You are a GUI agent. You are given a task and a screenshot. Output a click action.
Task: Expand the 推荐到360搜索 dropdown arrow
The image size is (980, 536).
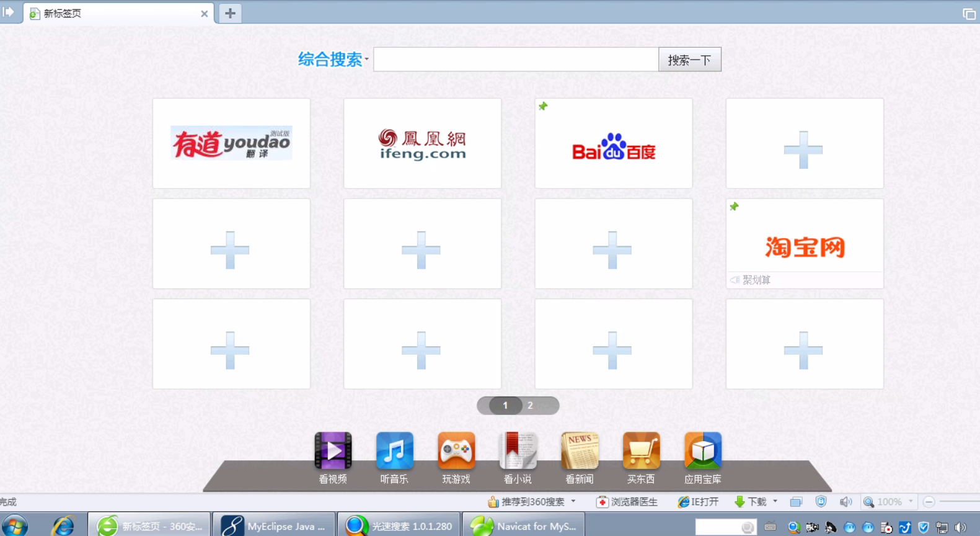point(573,501)
